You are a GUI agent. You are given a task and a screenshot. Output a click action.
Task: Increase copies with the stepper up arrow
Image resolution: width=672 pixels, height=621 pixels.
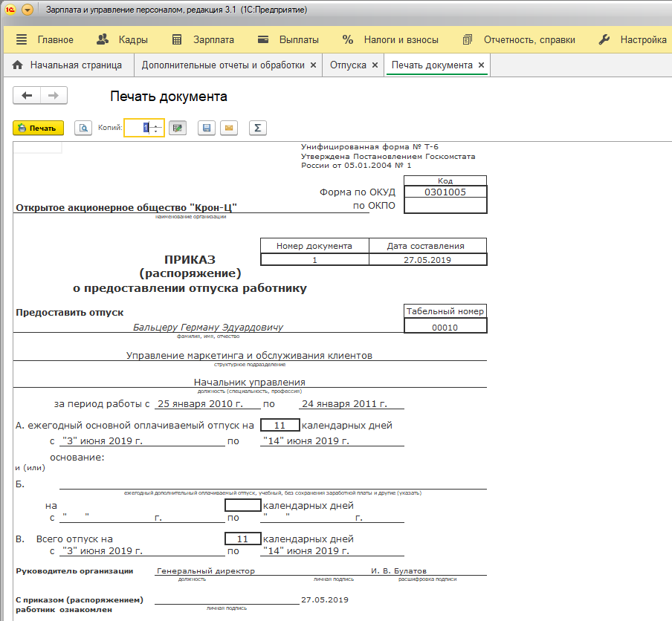tap(155, 125)
